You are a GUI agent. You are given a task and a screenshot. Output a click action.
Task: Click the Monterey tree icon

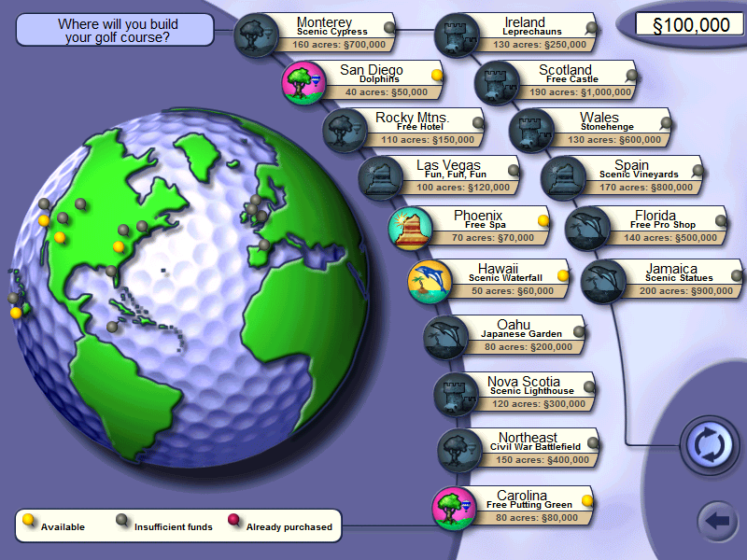click(x=256, y=35)
